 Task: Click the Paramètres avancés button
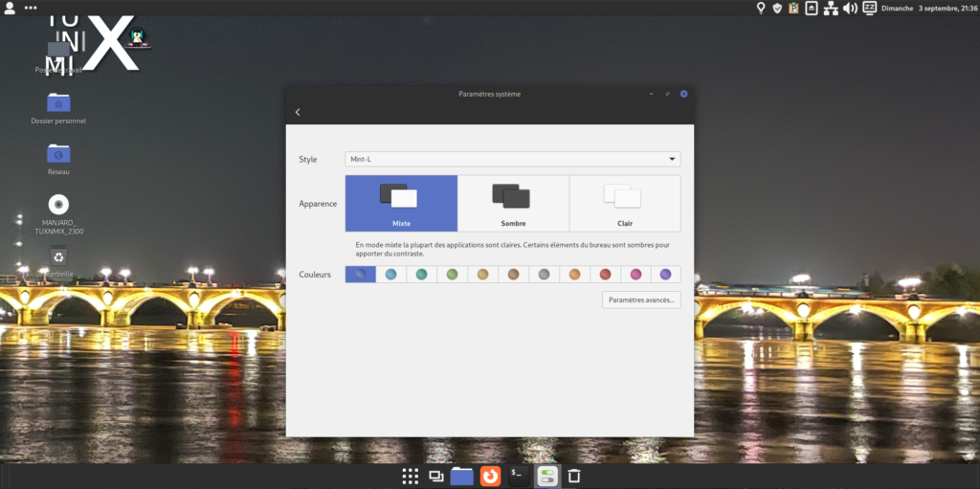click(641, 300)
